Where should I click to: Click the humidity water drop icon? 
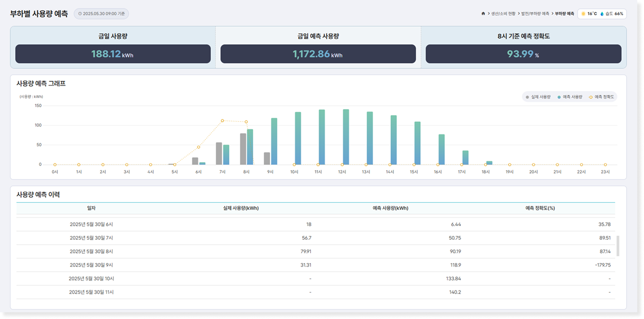(x=602, y=14)
